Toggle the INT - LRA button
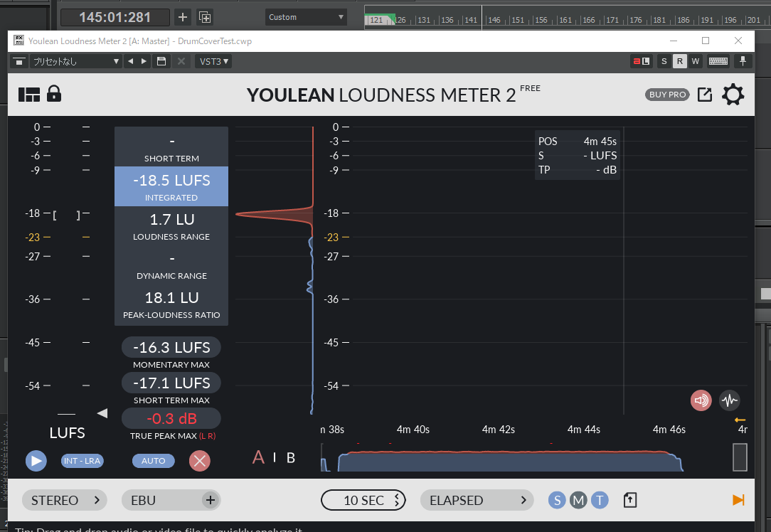 pos(82,461)
